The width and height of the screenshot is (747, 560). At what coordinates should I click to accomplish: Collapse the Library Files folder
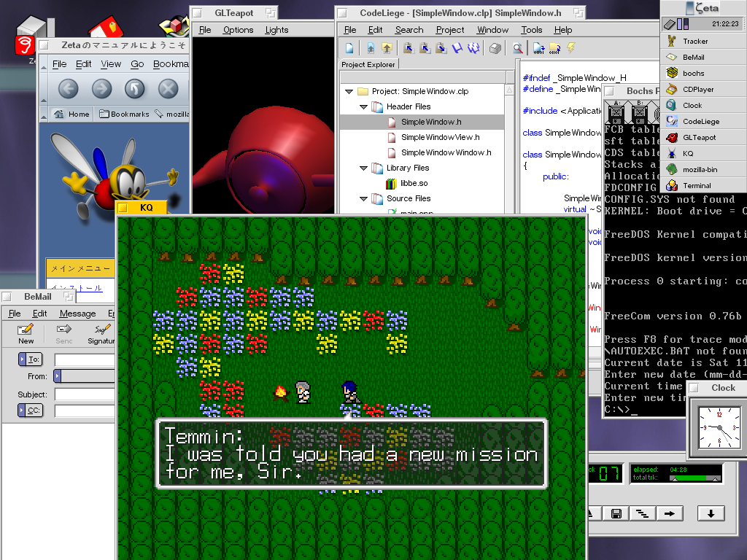point(363,168)
